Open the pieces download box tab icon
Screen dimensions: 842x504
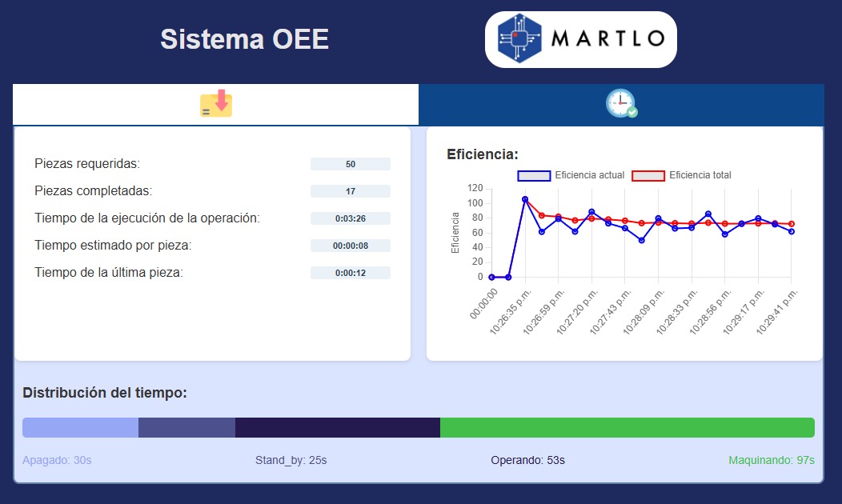(216, 104)
